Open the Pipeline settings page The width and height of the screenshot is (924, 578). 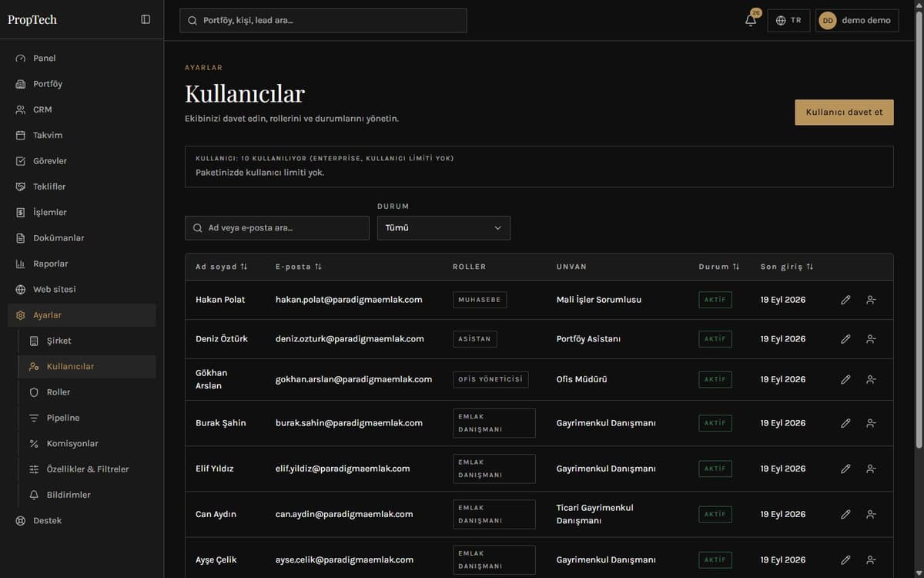(87, 418)
